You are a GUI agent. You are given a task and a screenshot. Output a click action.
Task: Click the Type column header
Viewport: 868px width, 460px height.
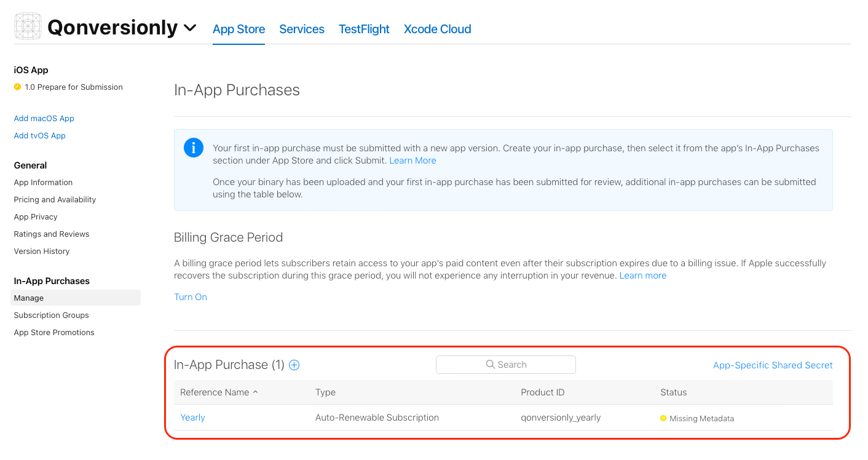(x=325, y=392)
